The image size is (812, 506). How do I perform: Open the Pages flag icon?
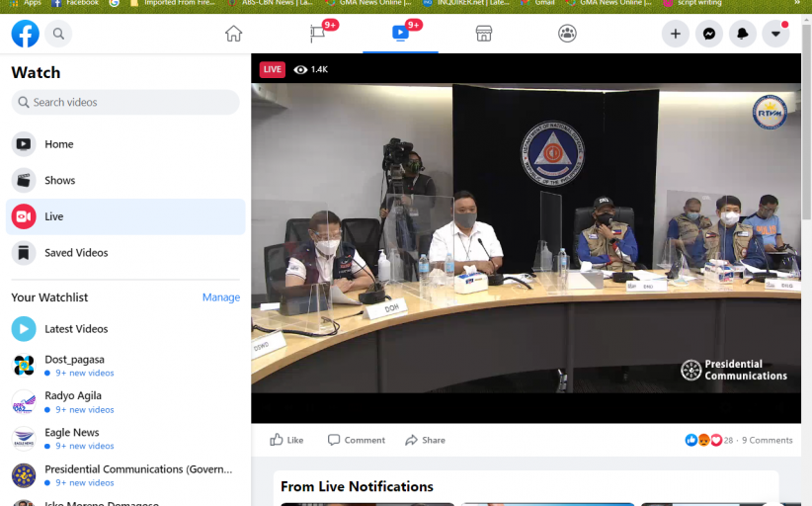(x=317, y=34)
